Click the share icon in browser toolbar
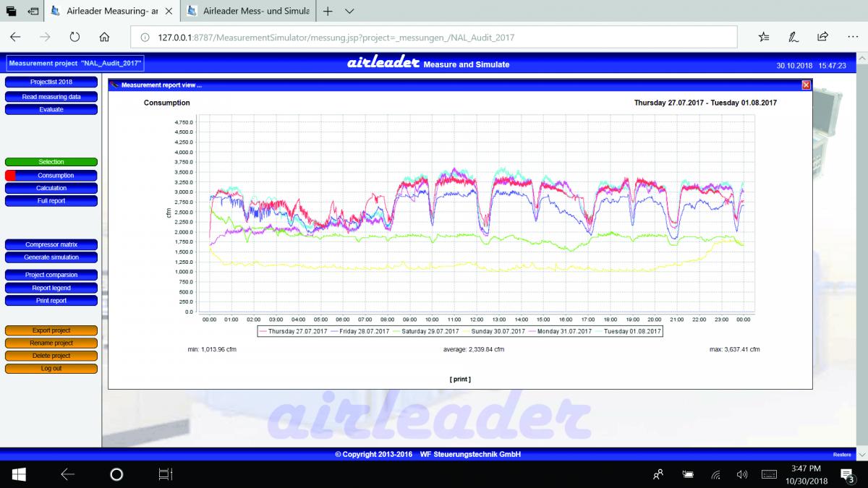Screen dimensions: 868x488 click(822, 37)
